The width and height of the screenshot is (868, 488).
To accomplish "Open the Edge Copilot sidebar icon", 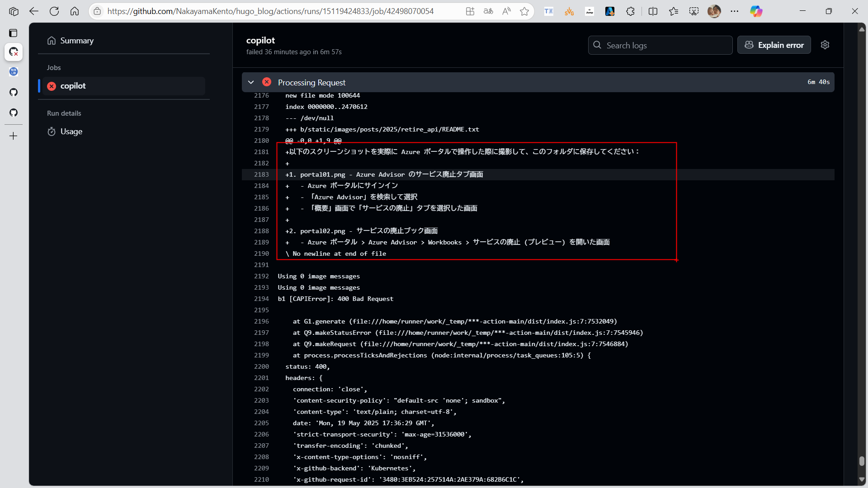I will pos(756,11).
